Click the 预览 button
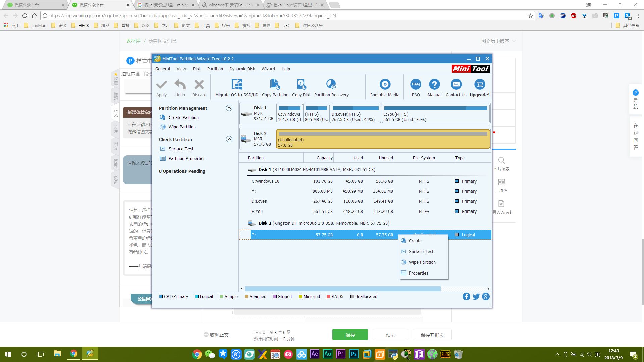 tap(390, 335)
